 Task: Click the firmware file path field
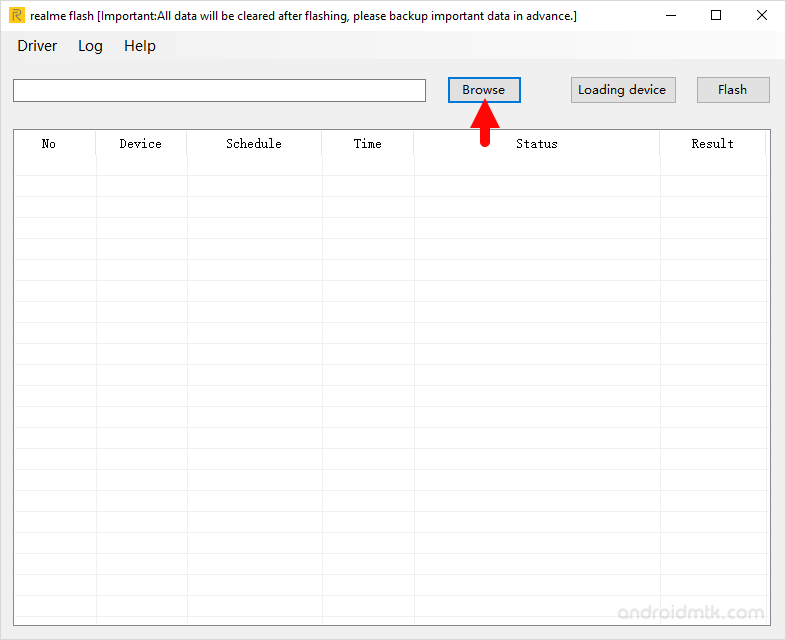(x=219, y=90)
